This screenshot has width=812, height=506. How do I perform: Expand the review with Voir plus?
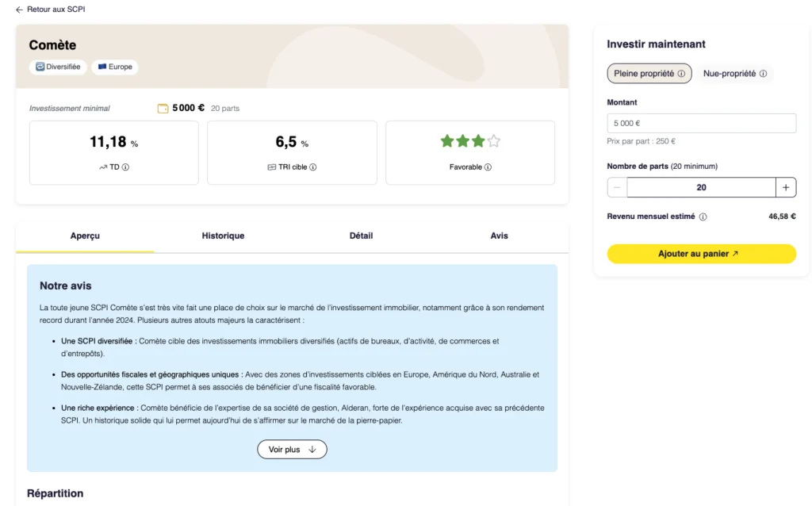pos(292,449)
